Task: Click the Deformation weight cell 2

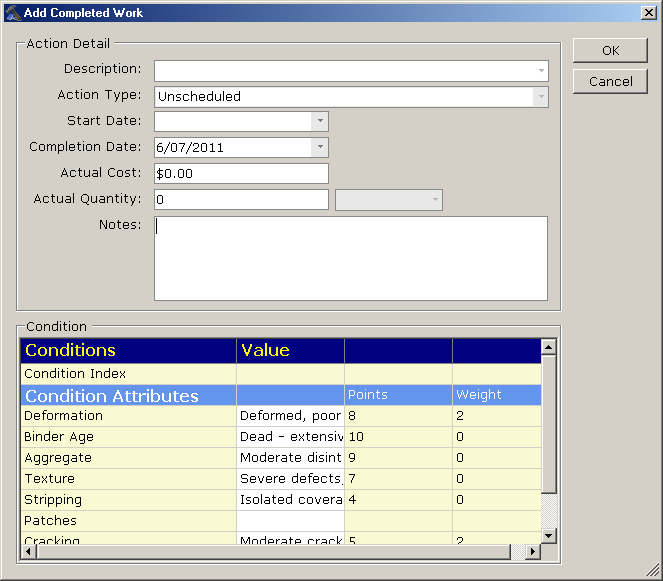Action: (x=497, y=416)
